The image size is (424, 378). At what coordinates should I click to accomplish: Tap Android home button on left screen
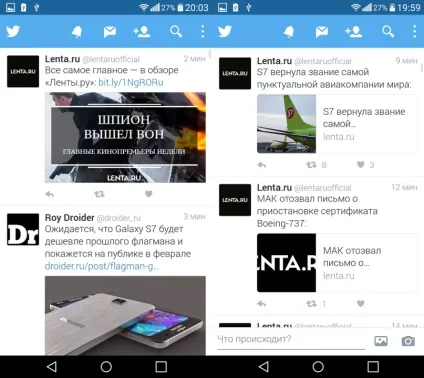pyautogui.click(x=106, y=367)
